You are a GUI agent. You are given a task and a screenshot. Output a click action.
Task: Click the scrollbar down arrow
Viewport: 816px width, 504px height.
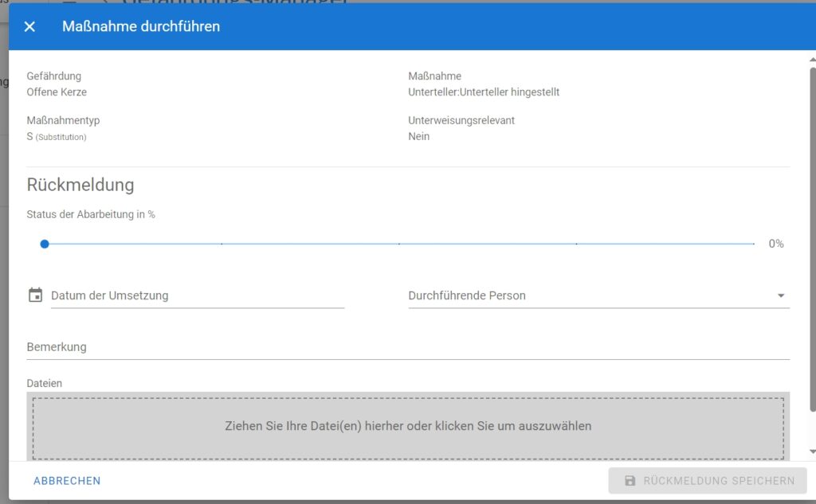(811, 452)
